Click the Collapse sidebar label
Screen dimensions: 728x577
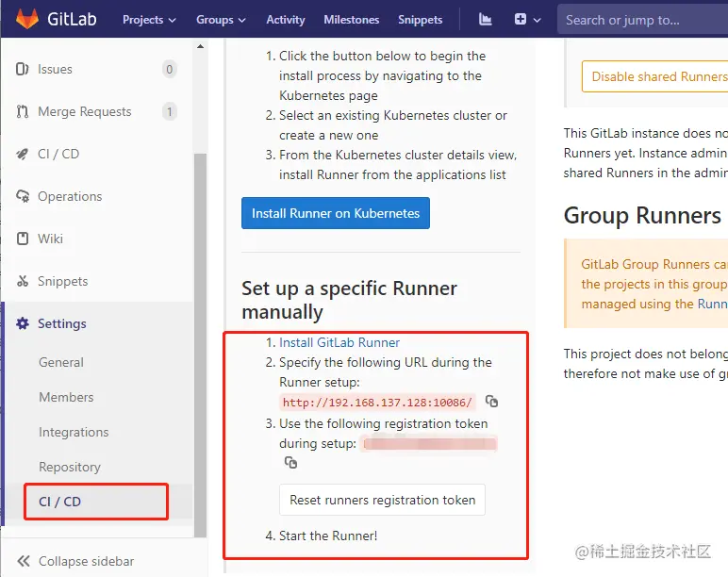click(87, 561)
